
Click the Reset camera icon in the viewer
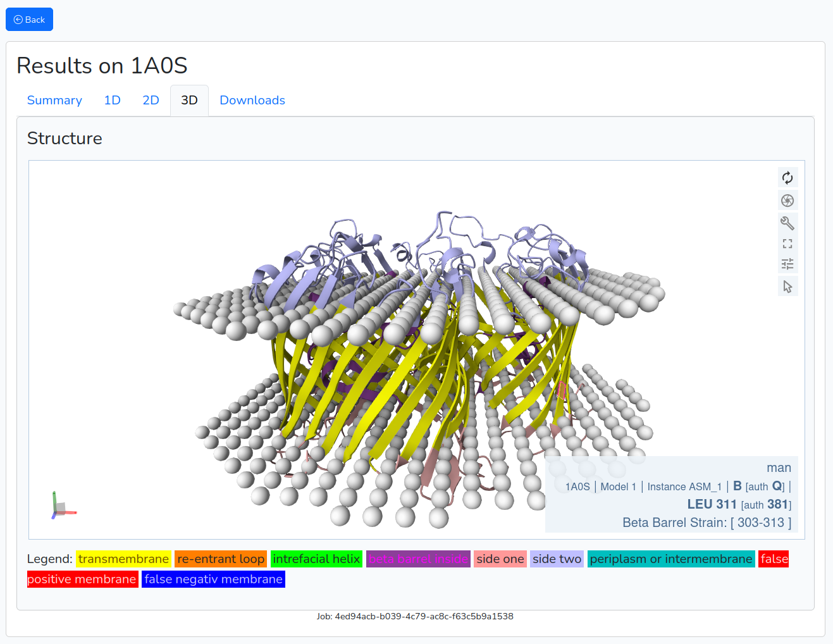point(787,178)
